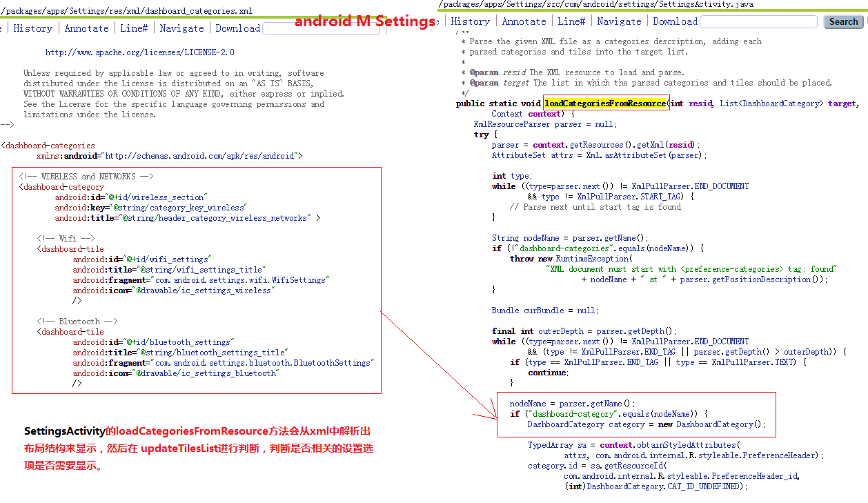Viewport: 868px width, 503px height.
Task: Download the dashboard_categories.xml file
Action: pyautogui.click(x=238, y=28)
